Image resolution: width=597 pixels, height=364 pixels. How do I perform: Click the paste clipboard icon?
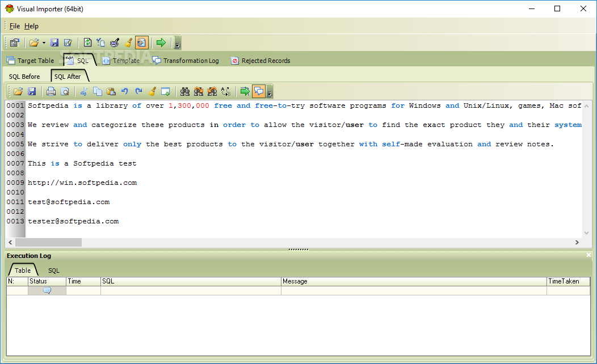click(111, 91)
